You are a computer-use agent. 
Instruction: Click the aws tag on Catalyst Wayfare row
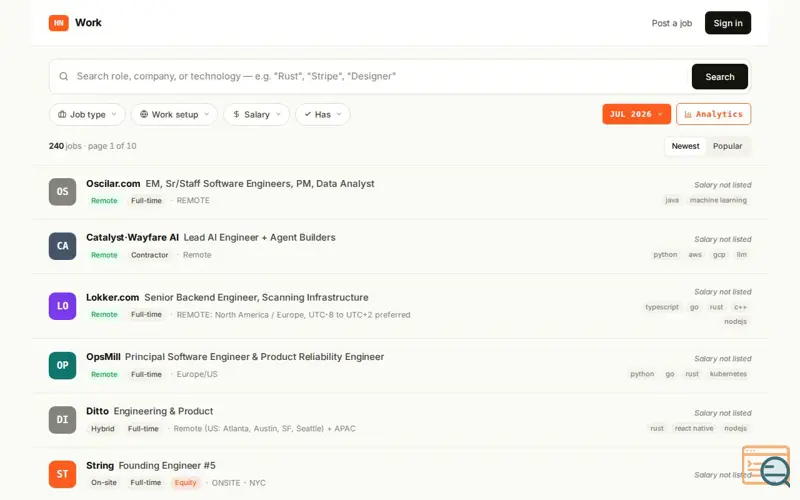pyautogui.click(x=695, y=255)
